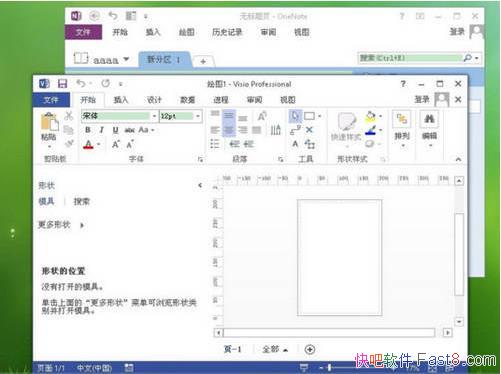The height and width of the screenshot is (374, 501).
Task: Toggle underline formatting
Action: click(115, 130)
